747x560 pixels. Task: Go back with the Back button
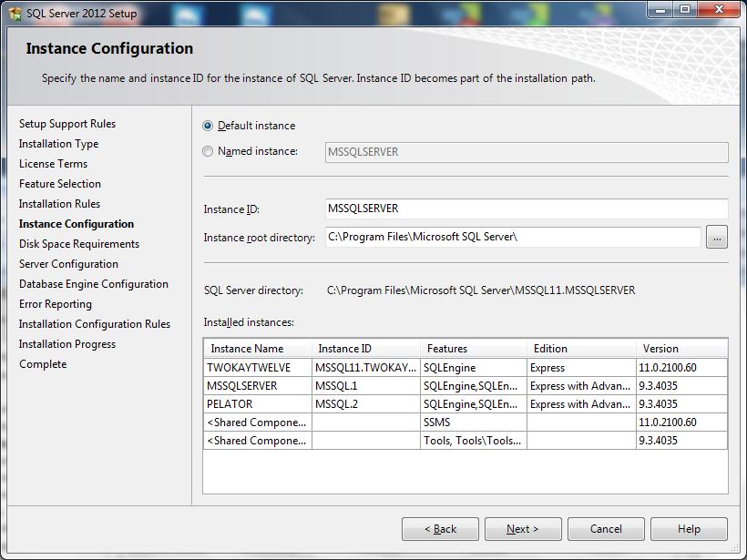(440, 529)
